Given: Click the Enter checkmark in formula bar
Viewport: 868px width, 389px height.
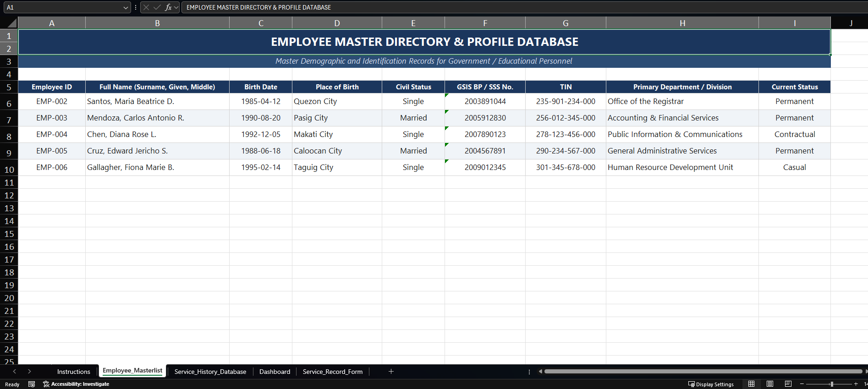Looking at the screenshot, I should point(157,7).
